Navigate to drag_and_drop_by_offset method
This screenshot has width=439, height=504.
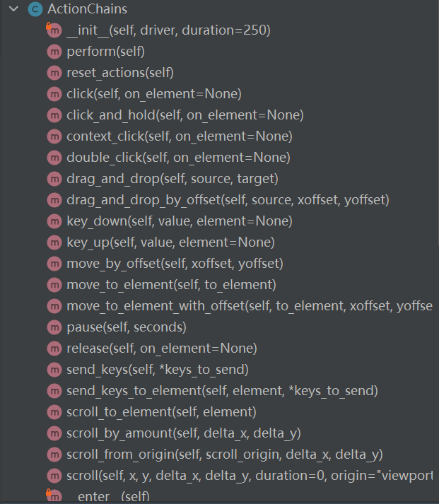coord(228,200)
